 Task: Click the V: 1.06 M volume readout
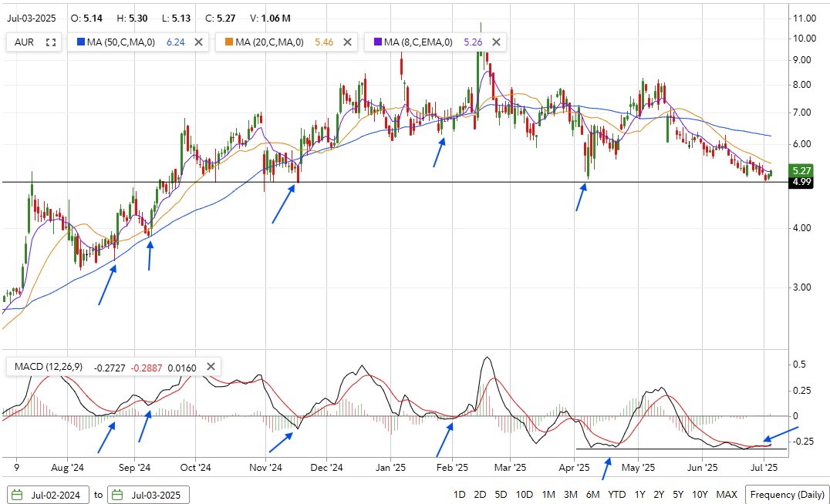270,18
